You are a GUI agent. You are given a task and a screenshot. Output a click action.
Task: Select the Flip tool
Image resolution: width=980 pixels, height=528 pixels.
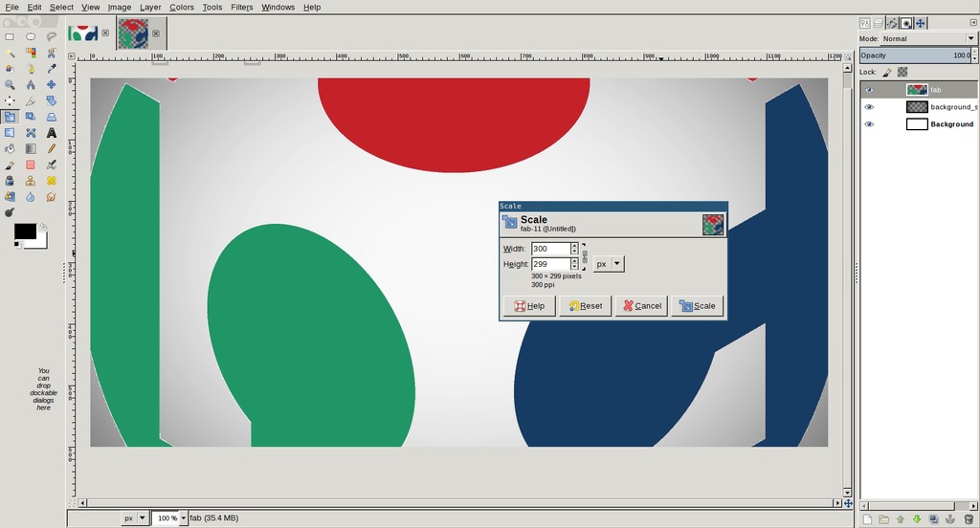click(x=10, y=132)
